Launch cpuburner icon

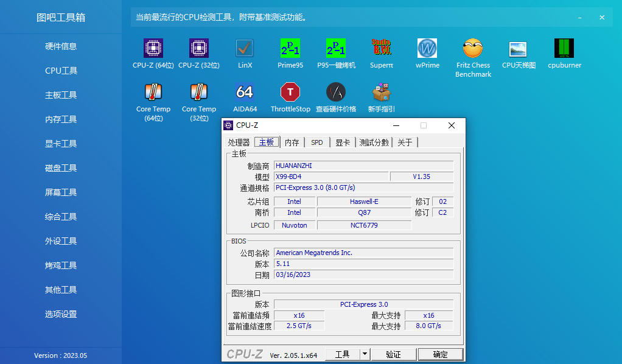click(564, 49)
